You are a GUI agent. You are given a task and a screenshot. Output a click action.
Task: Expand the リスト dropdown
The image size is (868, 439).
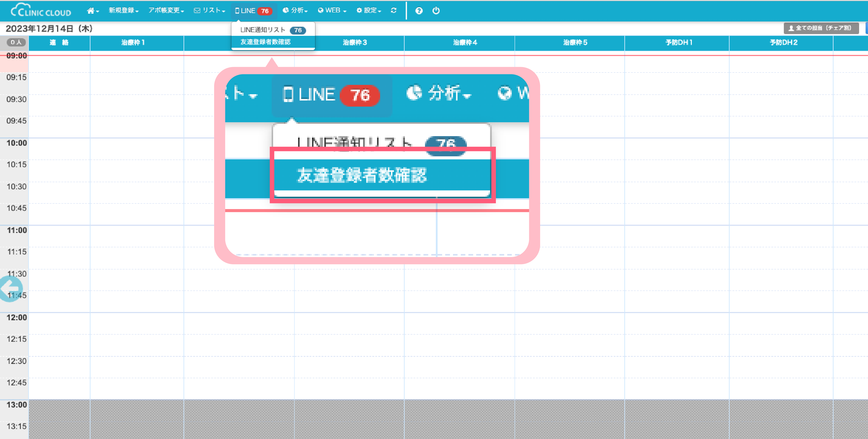(x=209, y=10)
